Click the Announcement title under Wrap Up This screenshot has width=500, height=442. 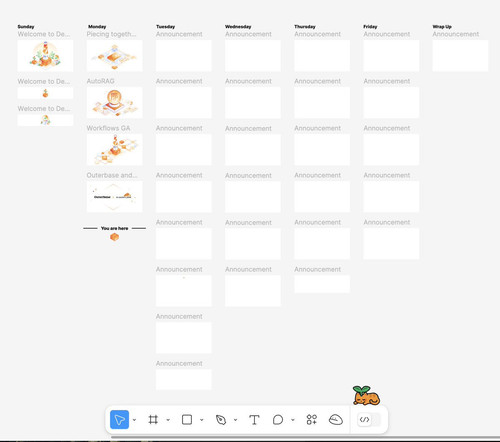[456, 34]
